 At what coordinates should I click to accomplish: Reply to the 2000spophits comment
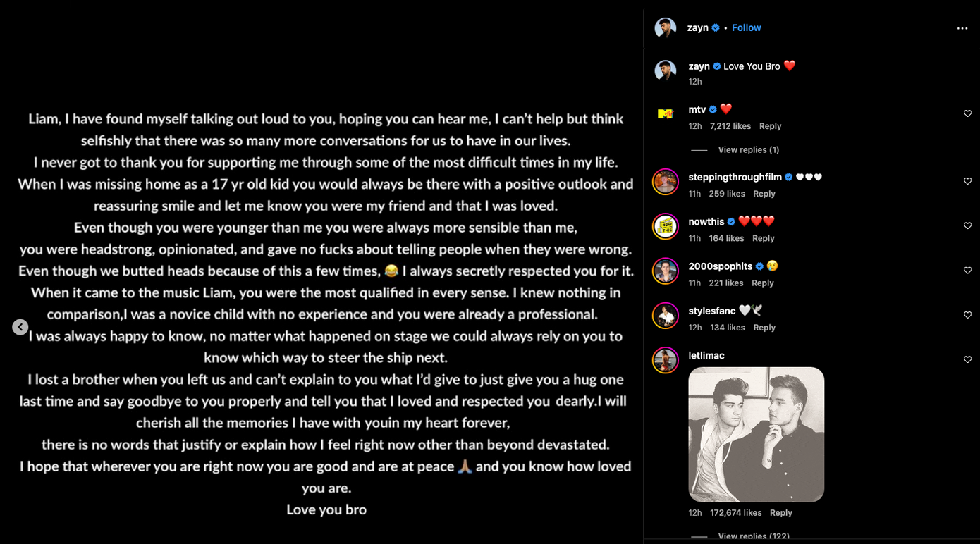[x=762, y=283]
